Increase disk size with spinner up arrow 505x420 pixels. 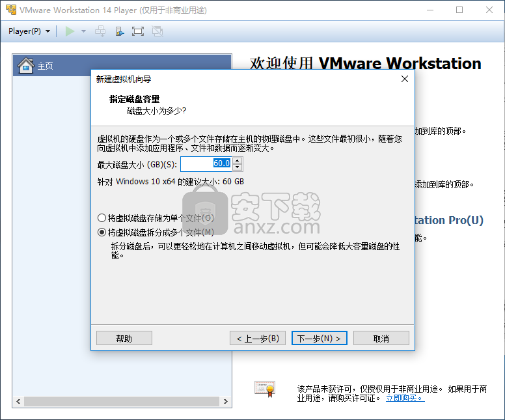[238, 161]
